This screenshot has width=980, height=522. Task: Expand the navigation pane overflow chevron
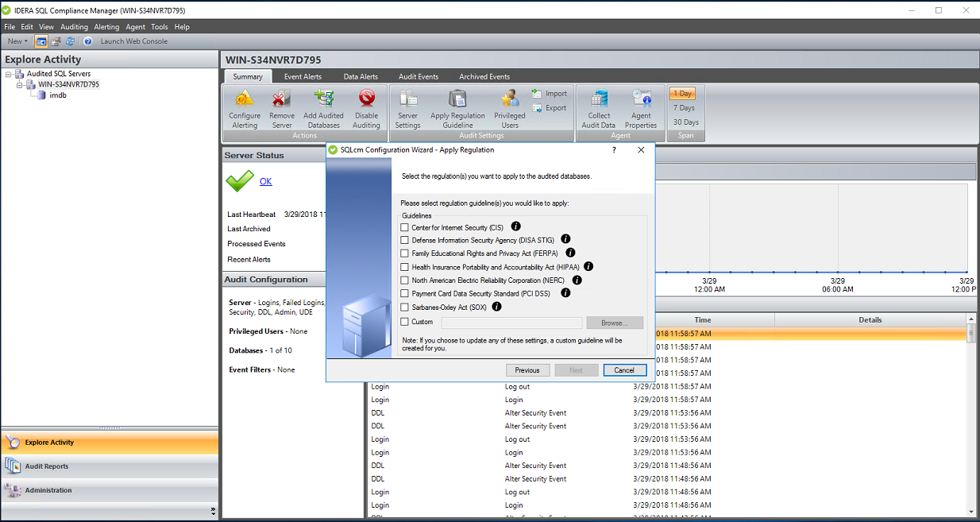[213, 511]
